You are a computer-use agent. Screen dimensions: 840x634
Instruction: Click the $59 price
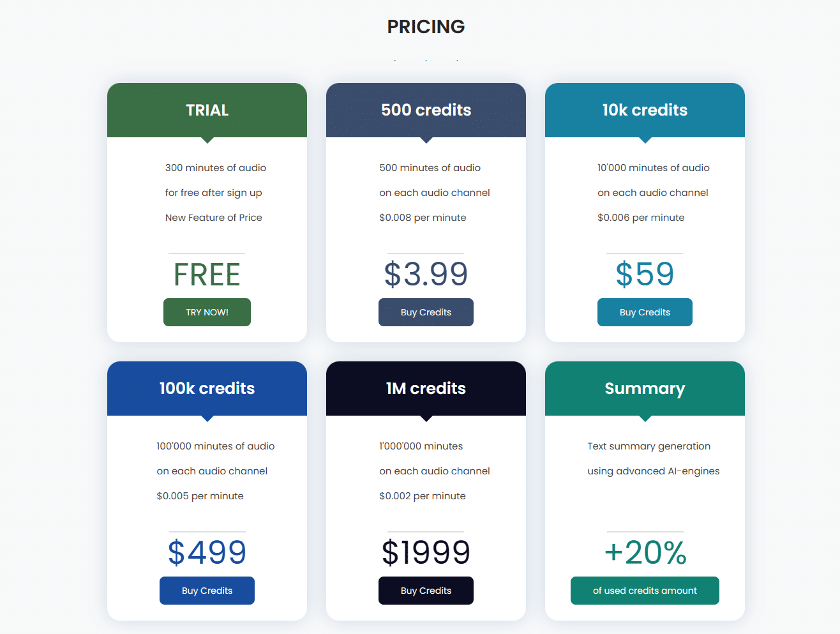click(645, 275)
